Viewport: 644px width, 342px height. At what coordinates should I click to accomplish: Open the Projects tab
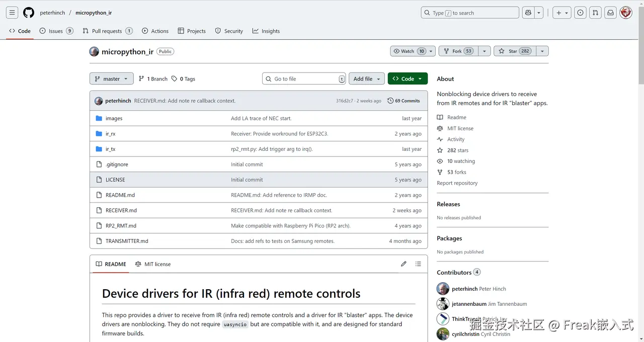coord(192,31)
